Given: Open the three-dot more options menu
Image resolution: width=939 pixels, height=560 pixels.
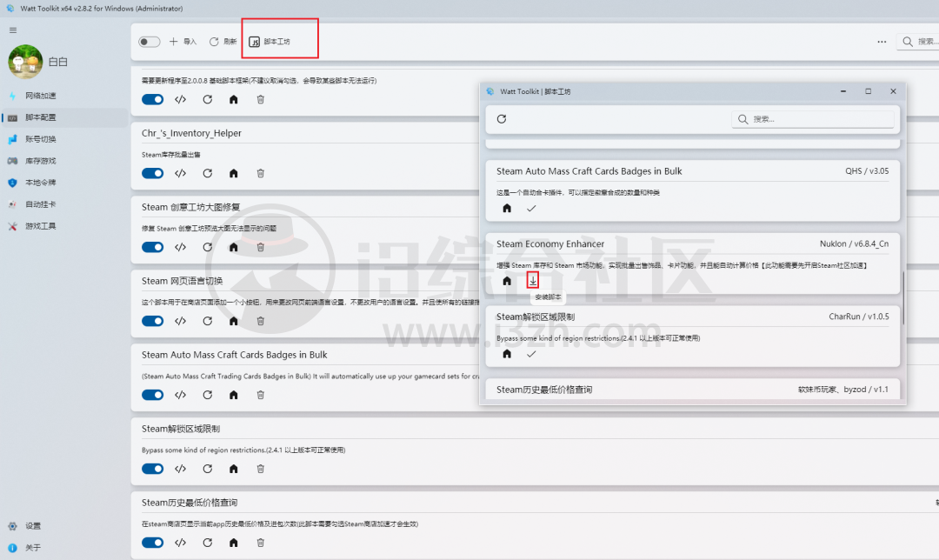Looking at the screenshot, I should [882, 42].
